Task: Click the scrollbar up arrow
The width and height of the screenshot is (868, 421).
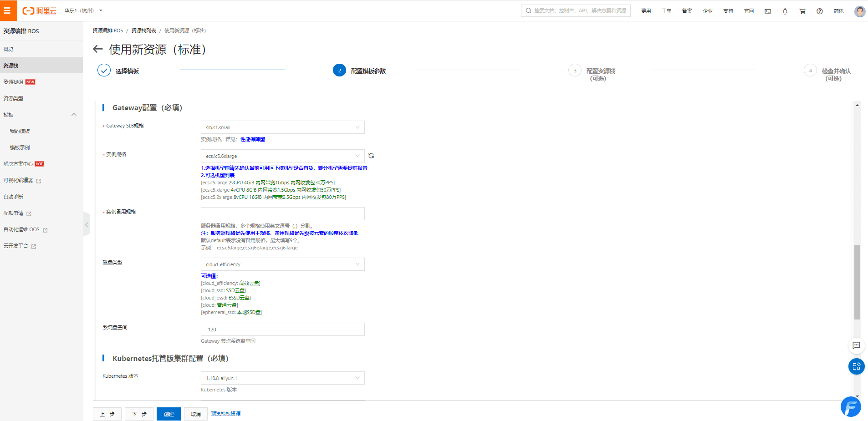Action: [x=857, y=105]
